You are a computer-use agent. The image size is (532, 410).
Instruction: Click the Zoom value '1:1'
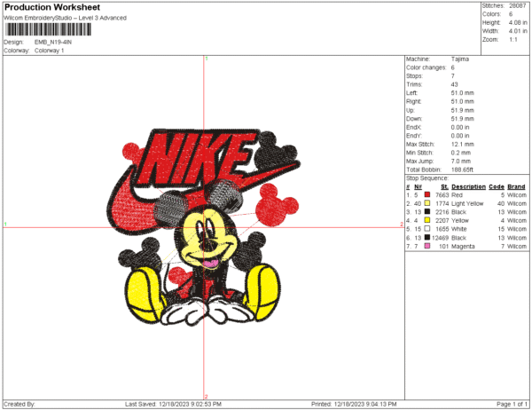[513, 40]
